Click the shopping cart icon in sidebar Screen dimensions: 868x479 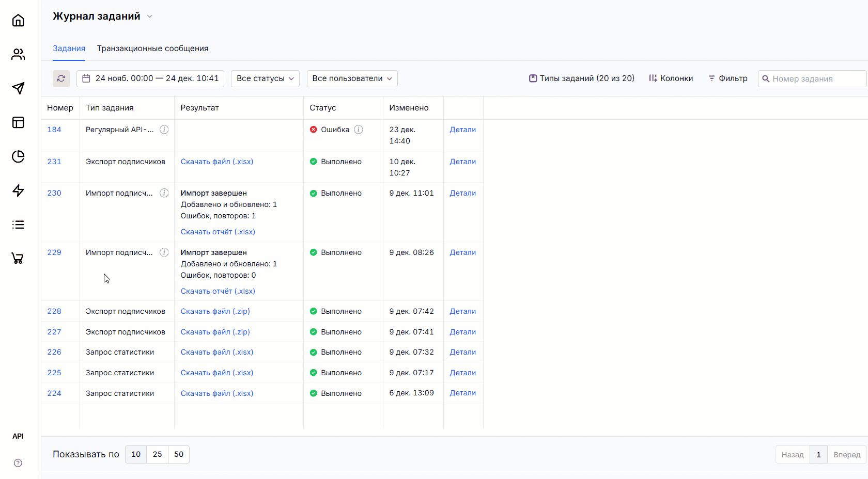18,258
